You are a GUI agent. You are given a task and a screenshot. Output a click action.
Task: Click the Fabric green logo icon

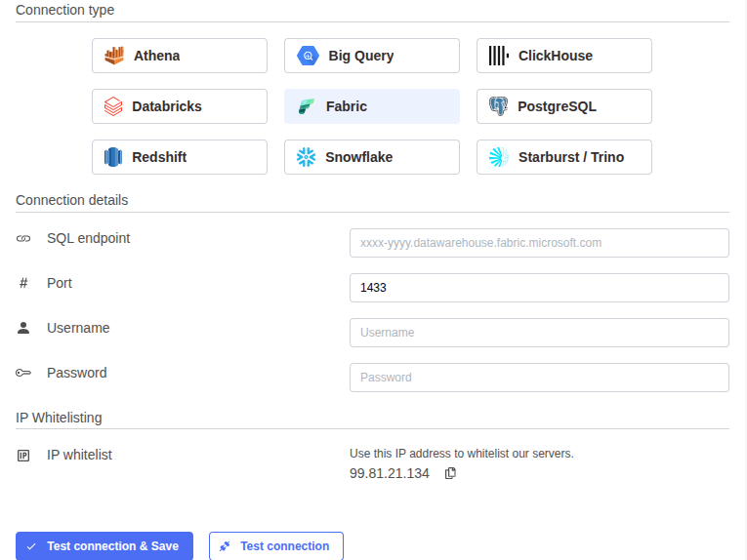(307, 106)
